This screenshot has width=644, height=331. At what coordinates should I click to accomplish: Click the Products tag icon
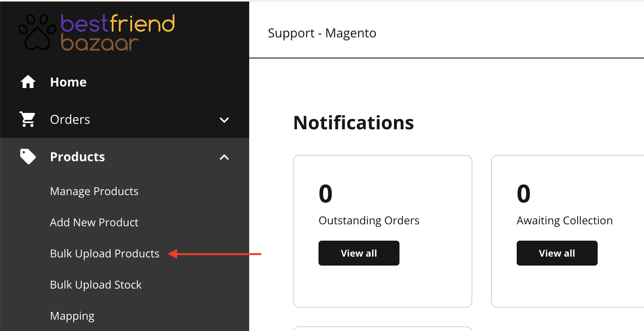(x=28, y=157)
